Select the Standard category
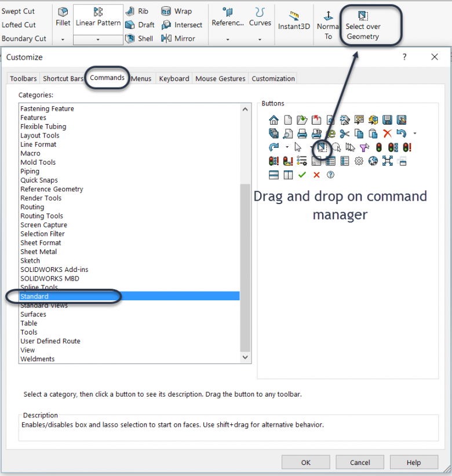Screen dimensions: 452x476 click(x=130, y=296)
